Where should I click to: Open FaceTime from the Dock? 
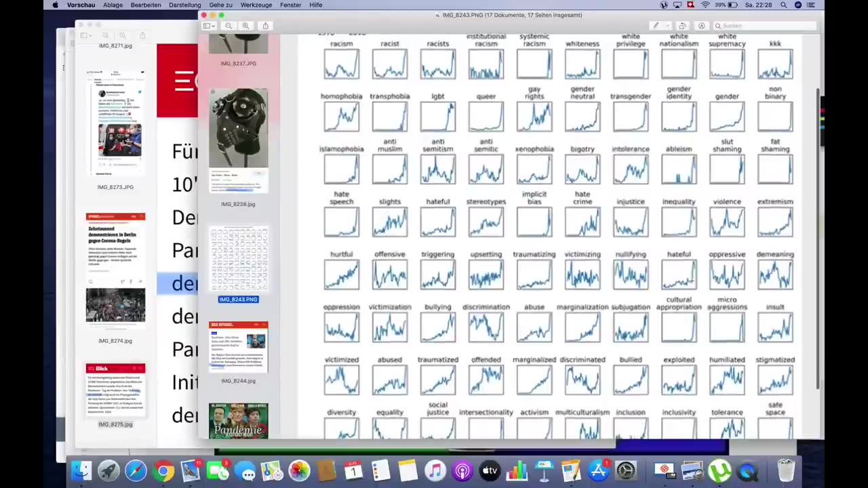(x=218, y=470)
